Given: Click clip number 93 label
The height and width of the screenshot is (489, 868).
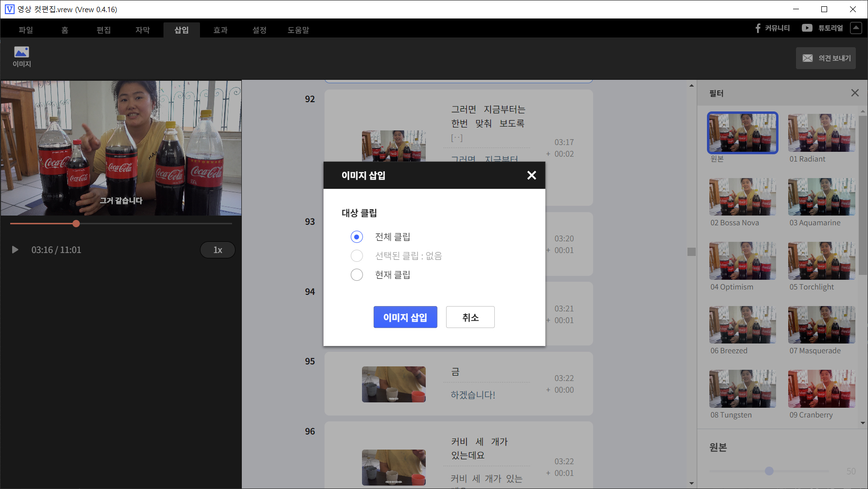Looking at the screenshot, I should click(x=310, y=222).
